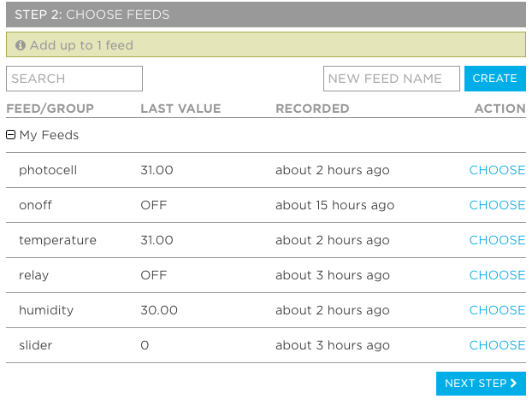532x405 pixels.
Task: Choose the relay feed
Action: pos(498,275)
